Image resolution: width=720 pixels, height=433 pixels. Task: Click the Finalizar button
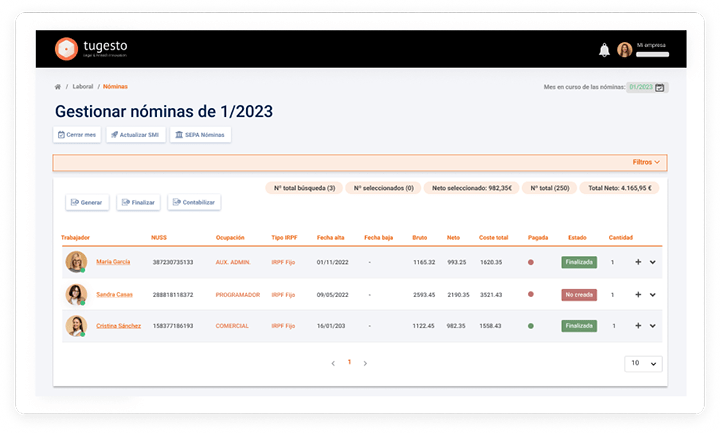pyautogui.click(x=138, y=202)
